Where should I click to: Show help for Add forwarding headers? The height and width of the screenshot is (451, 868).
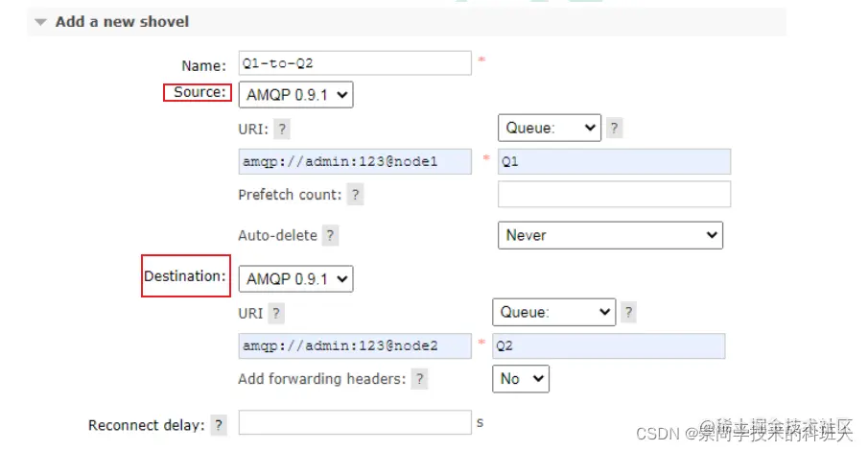(x=419, y=379)
